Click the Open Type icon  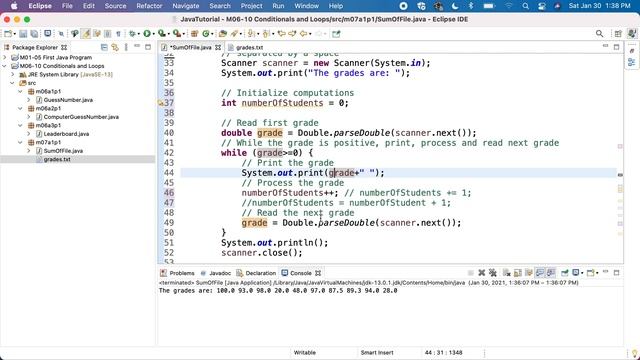point(222,34)
